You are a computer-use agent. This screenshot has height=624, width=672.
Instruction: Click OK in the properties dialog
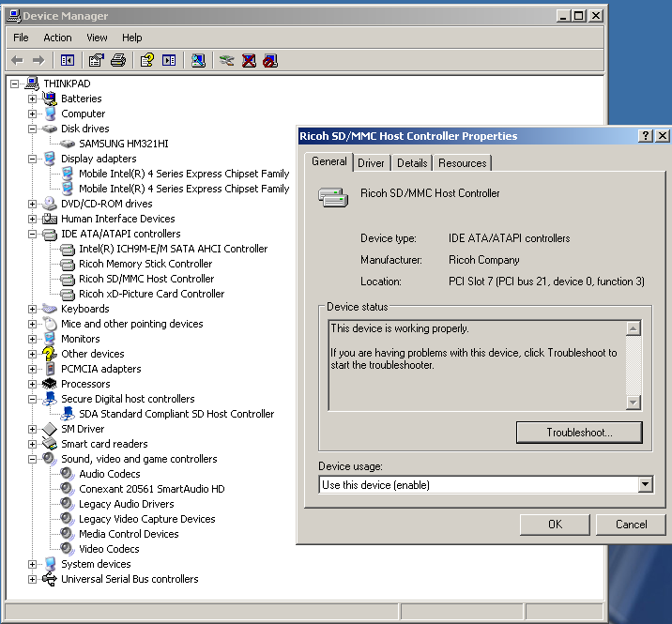[555, 525]
